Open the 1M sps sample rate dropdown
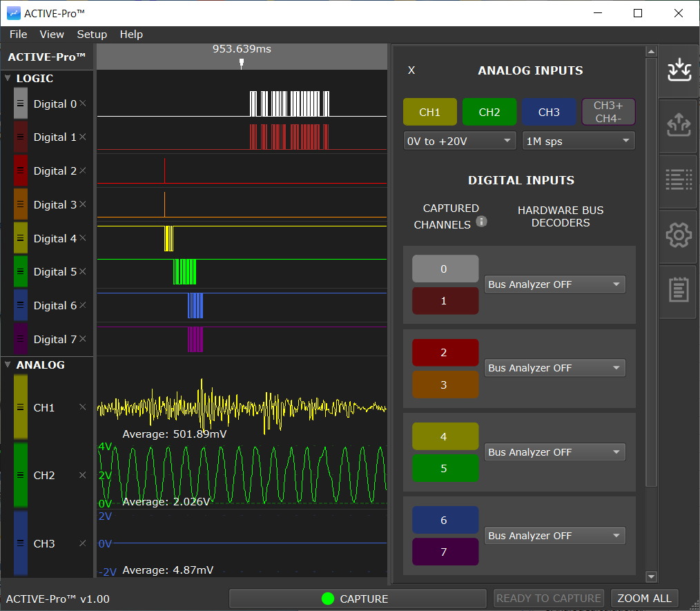The height and width of the screenshot is (611, 700). pos(578,140)
